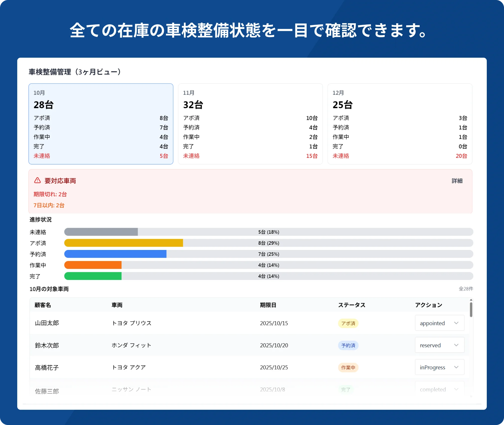
Task: Click the warning triangle icon by 要対応車両
Action: (37, 180)
